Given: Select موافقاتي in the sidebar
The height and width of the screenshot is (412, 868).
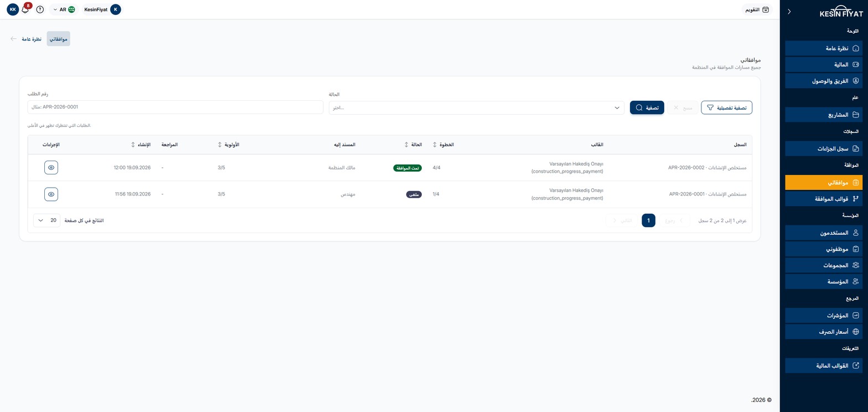Looking at the screenshot, I should click(x=824, y=182).
